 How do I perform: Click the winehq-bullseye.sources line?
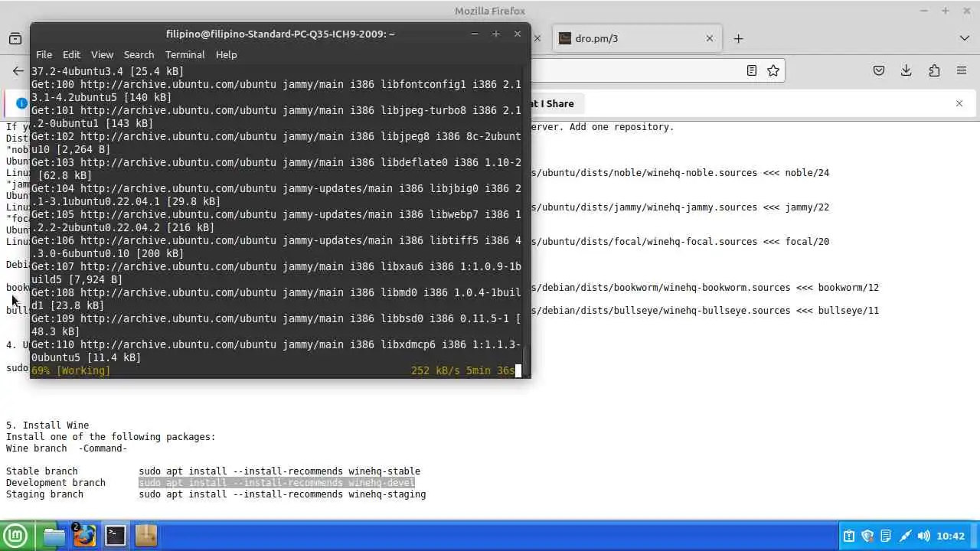[705, 311]
